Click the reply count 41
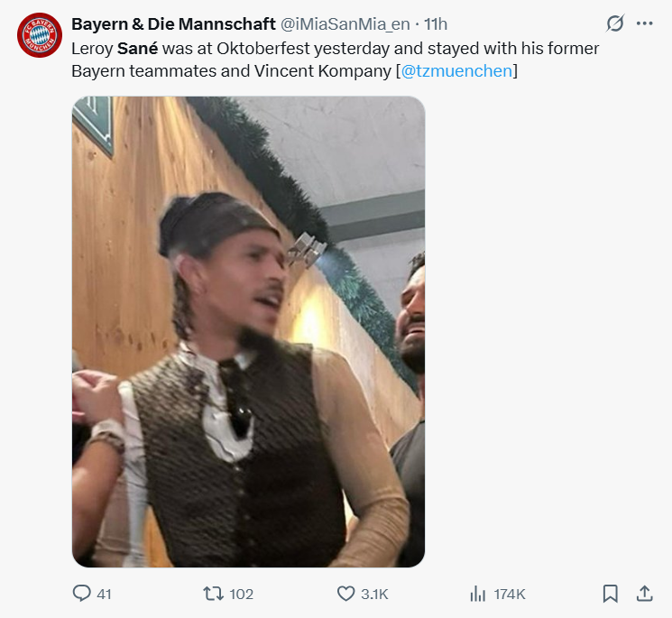The image size is (672, 618). [x=104, y=594]
